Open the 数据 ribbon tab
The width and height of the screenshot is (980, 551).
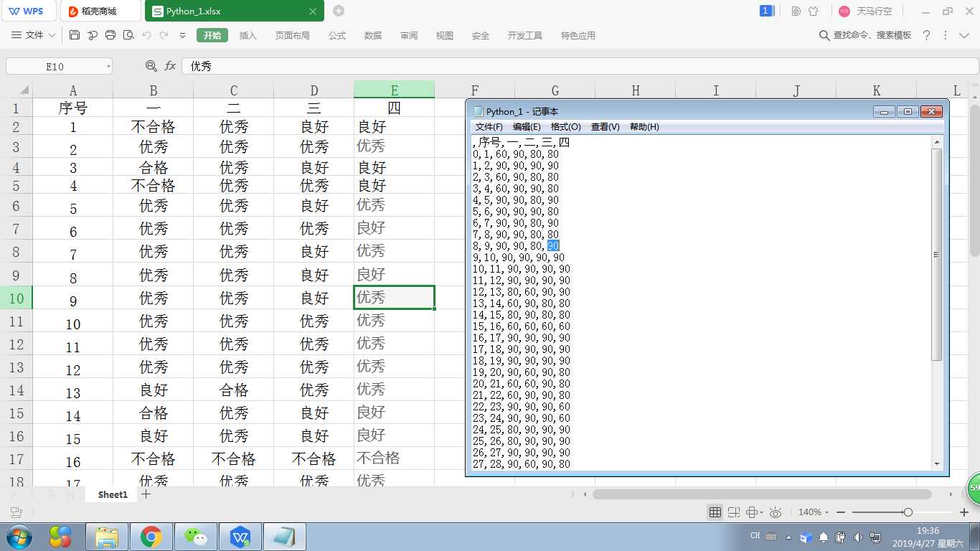pos(373,35)
